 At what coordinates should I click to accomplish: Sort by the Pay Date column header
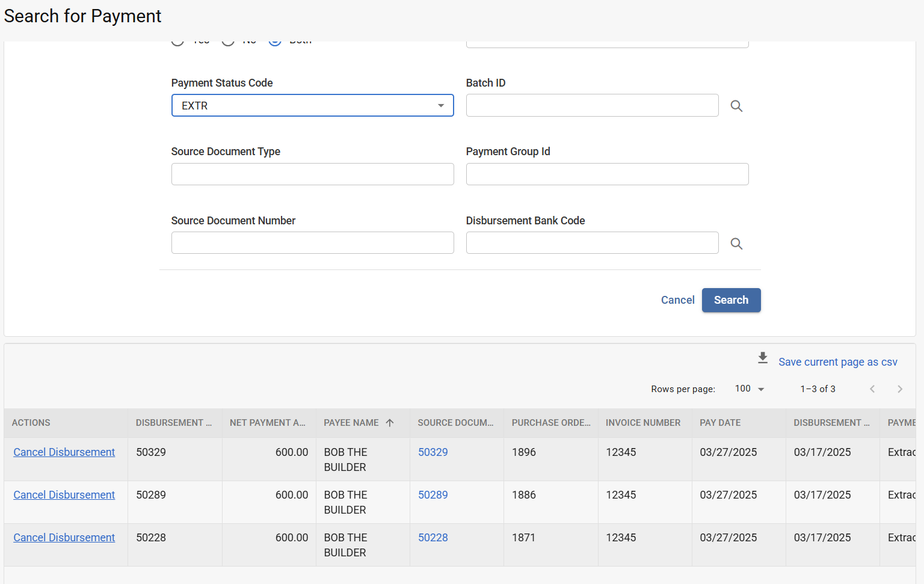click(720, 423)
